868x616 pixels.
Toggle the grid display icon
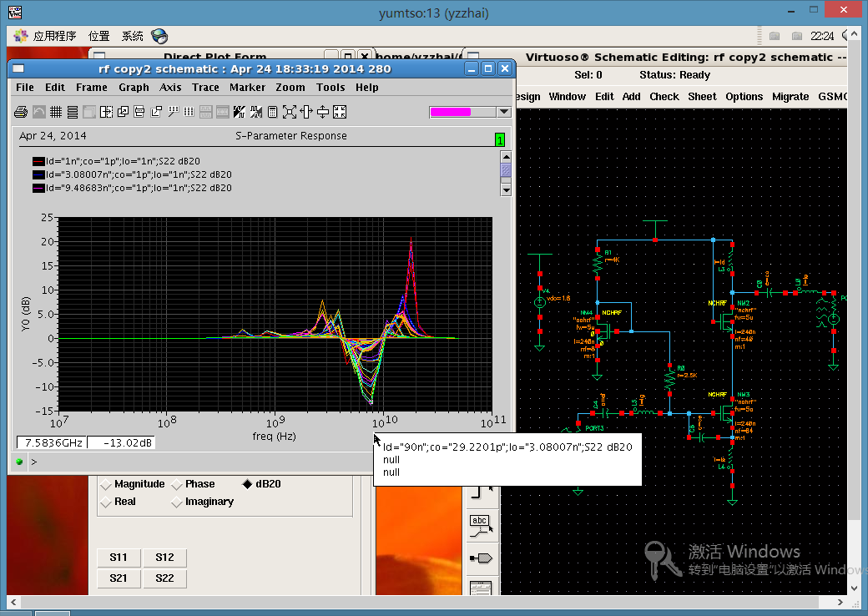56,112
